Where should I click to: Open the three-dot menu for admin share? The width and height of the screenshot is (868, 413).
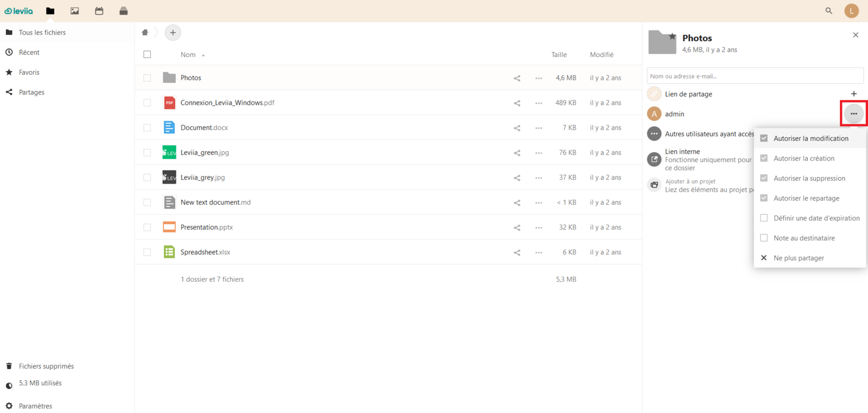[x=853, y=114]
